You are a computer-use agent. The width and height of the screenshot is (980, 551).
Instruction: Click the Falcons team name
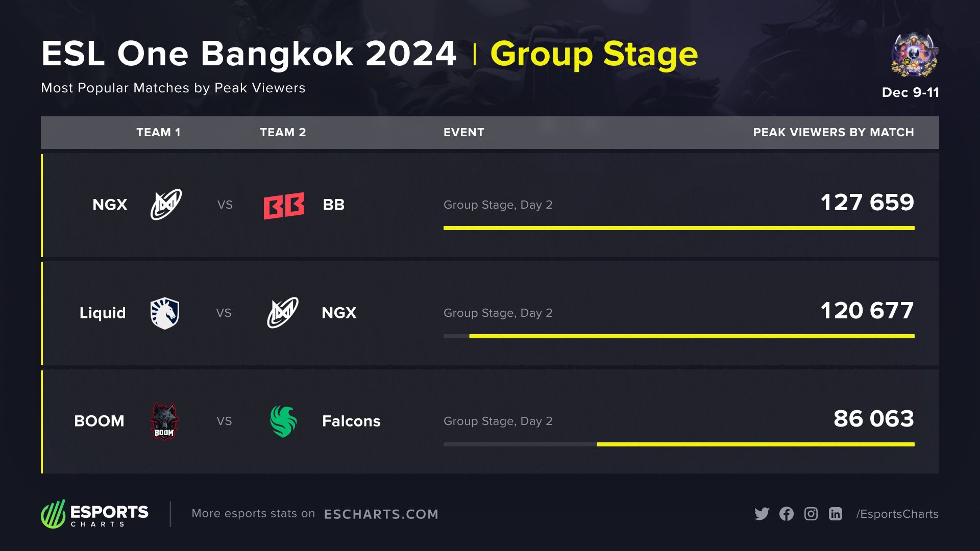click(351, 421)
